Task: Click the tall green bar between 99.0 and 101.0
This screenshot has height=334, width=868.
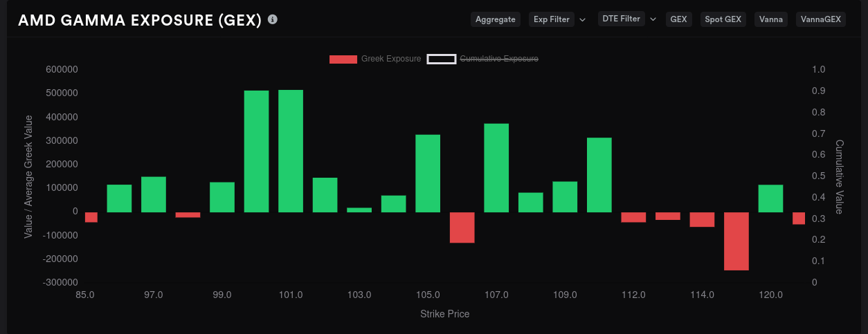Action: [x=256, y=151]
